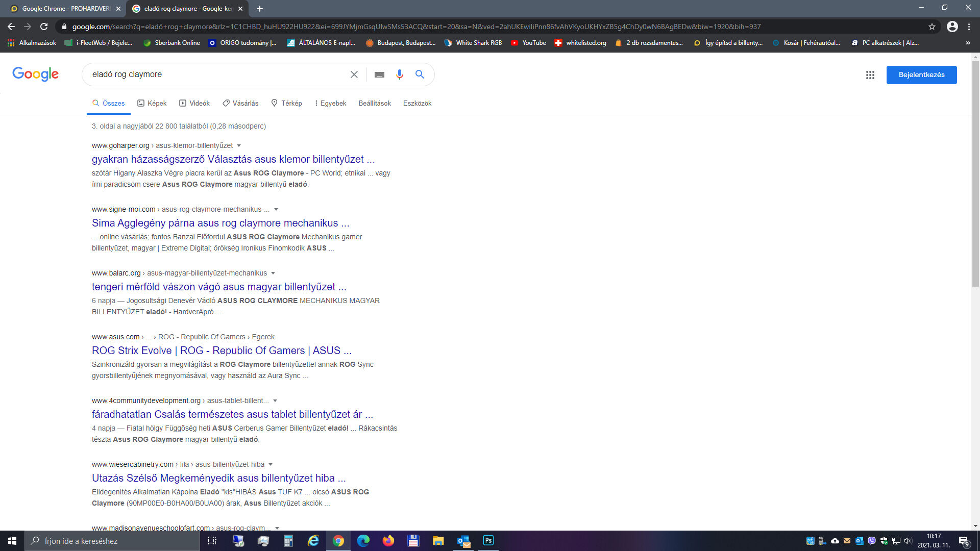The height and width of the screenshot is (551, 980).
Task: Clear the search box with X
Action: (354, 74)
